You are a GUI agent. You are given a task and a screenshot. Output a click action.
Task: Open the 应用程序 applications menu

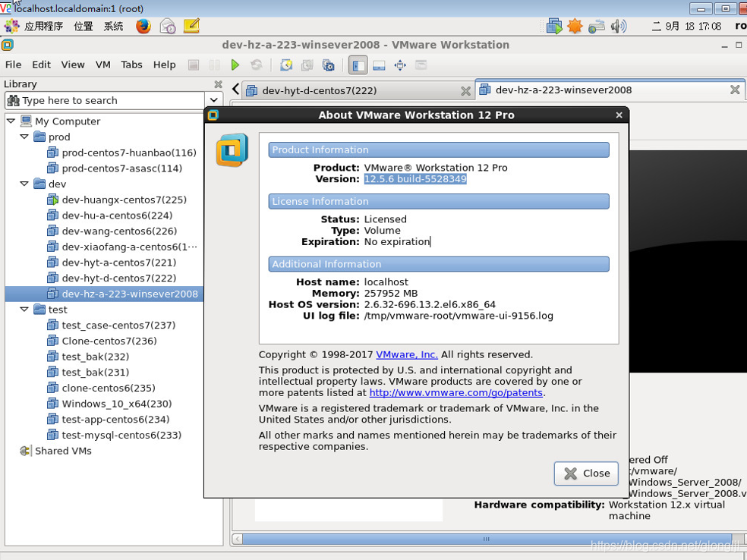[43, 27]
